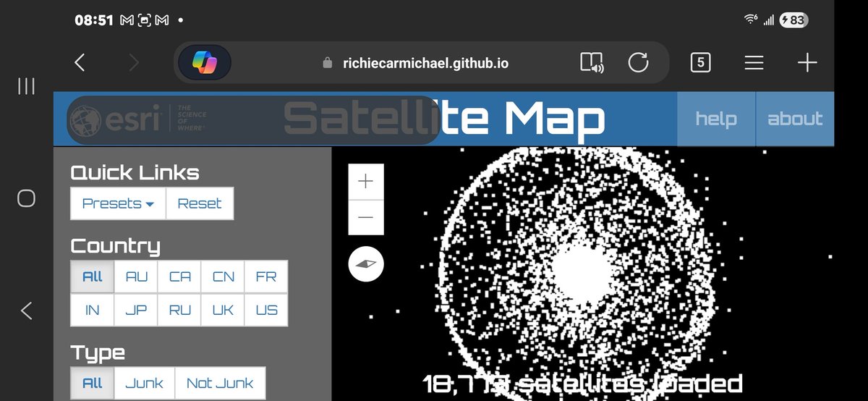
Task: Filter satellites by RU country
Action: [x=179, y=310]
